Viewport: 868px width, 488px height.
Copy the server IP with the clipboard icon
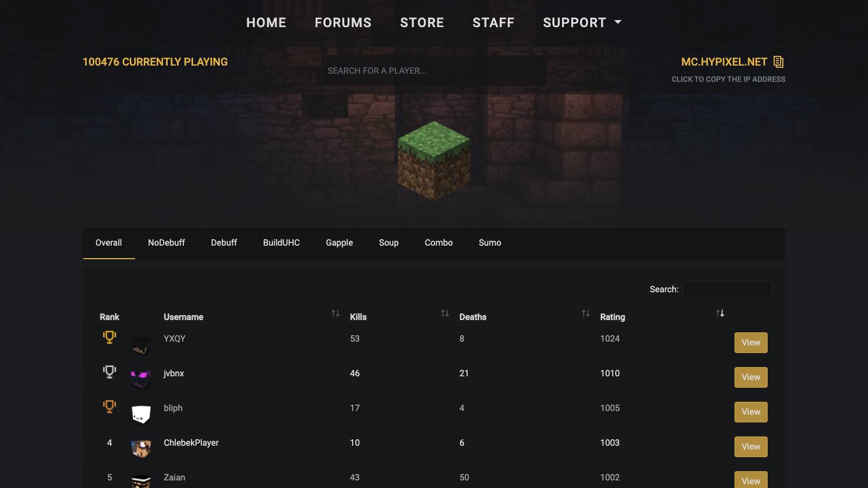778,62
